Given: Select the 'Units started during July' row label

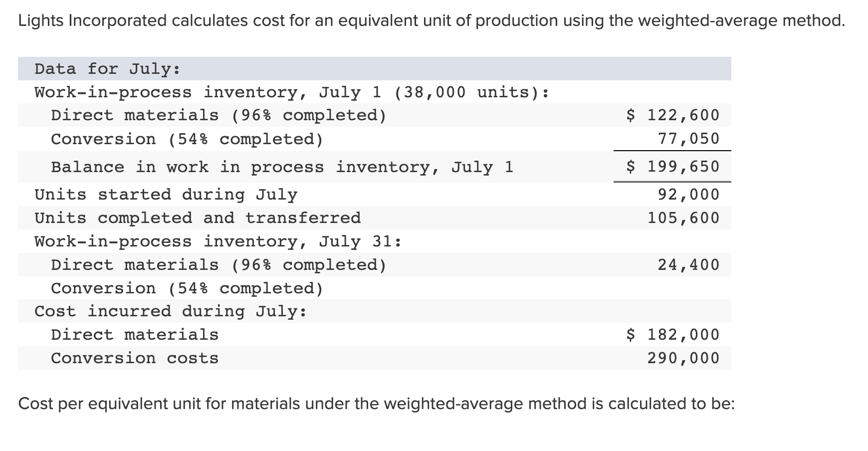Looking at the screenshot, I should pos(166,194).
